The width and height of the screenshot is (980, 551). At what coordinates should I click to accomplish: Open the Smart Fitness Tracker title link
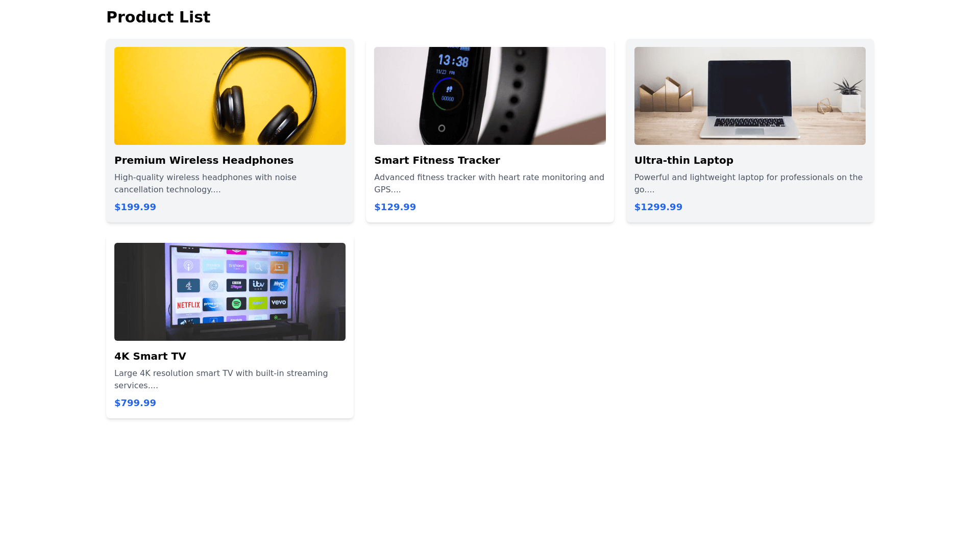click(x=437, y=160)
